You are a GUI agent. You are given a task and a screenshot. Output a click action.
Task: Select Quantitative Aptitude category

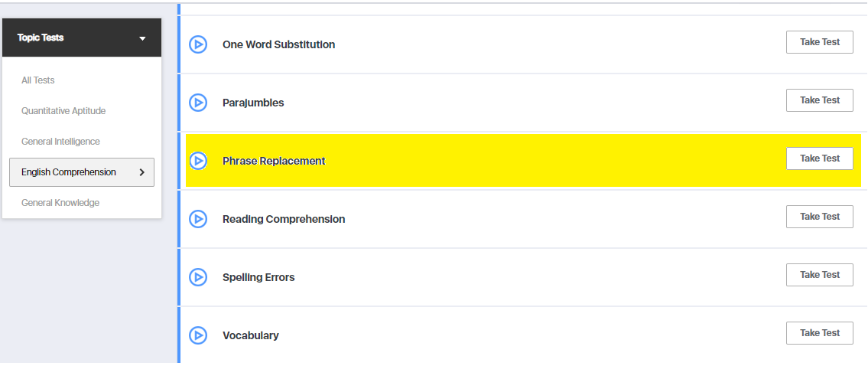pos(63,111)
